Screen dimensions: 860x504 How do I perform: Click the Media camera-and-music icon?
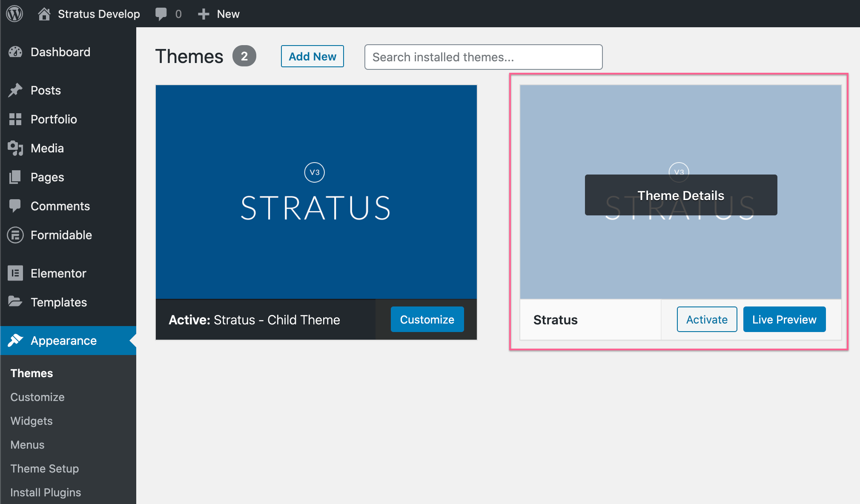(x=15, y=148)
